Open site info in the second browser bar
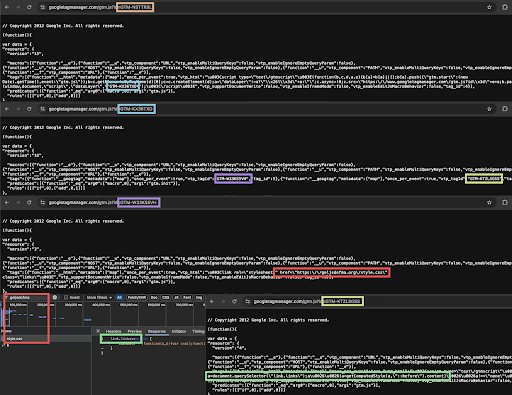Image resolution: width=512 pixels, height=395 pixels. (43, 109)
